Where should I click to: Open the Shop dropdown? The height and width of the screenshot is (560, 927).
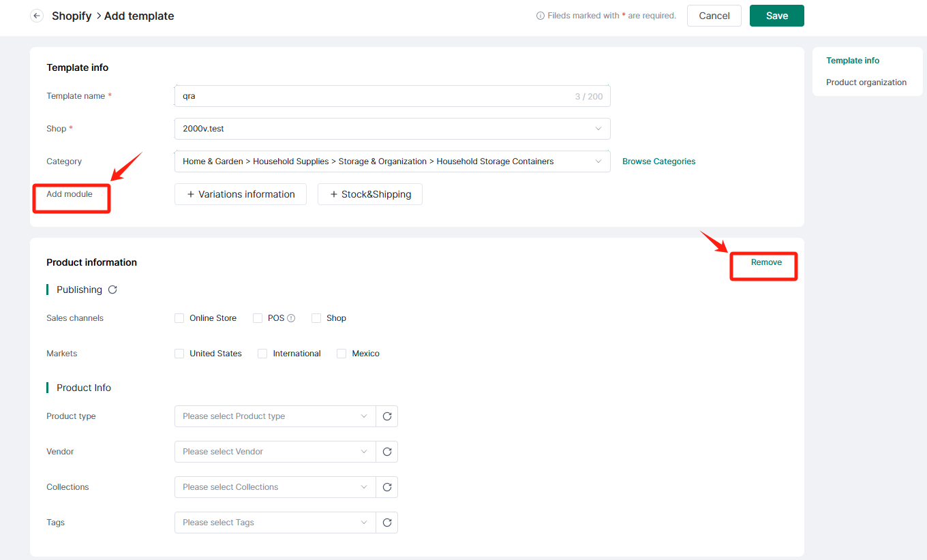(392, 129)
